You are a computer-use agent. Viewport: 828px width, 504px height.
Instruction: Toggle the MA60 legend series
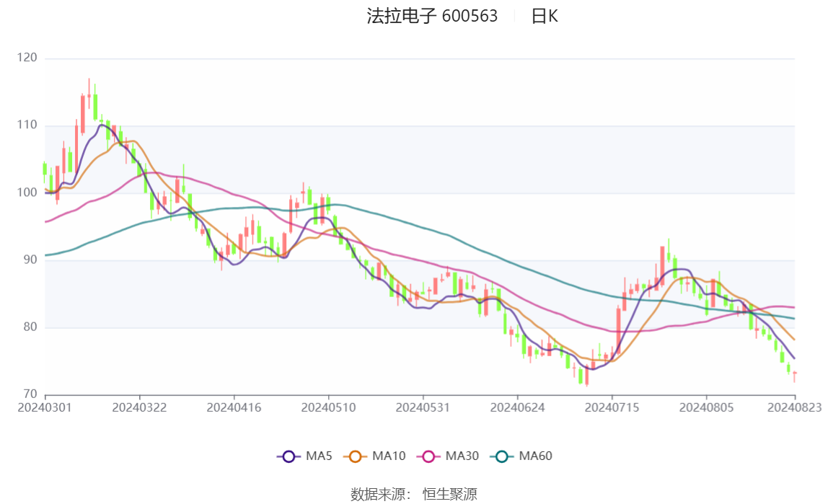521,456
